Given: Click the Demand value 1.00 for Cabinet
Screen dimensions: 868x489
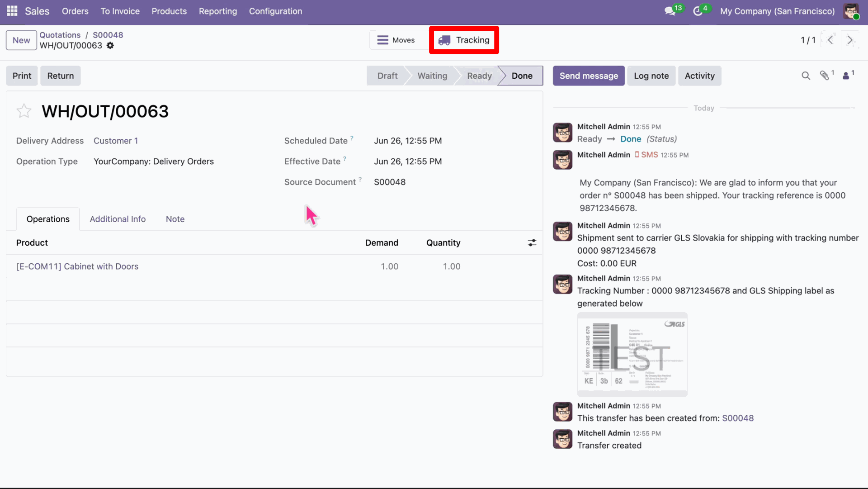Looking at the screenshot, I should [389, 266].
